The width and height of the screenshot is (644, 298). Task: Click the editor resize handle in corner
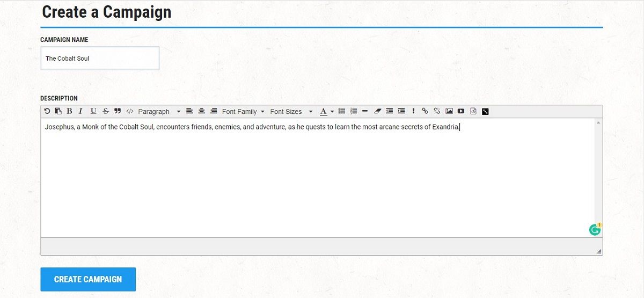click(x=599, y=251)
